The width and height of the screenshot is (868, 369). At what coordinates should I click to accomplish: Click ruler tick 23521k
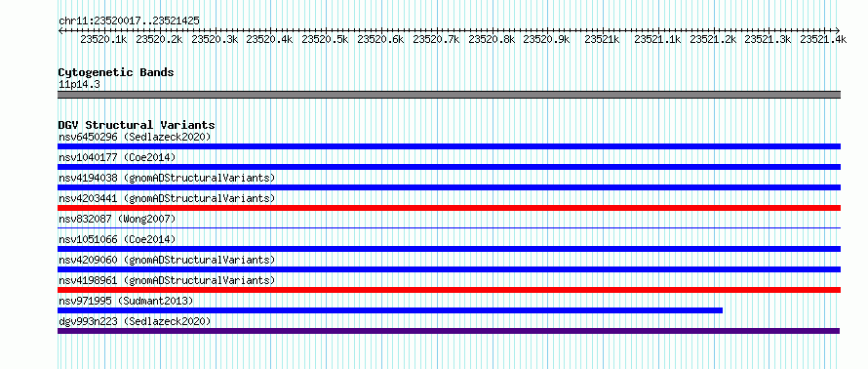[x=603, y=39]
